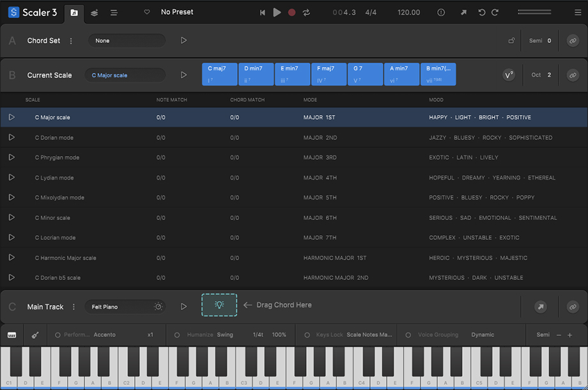Preview the C Phrygian mode row

click(x=12, y=157)
